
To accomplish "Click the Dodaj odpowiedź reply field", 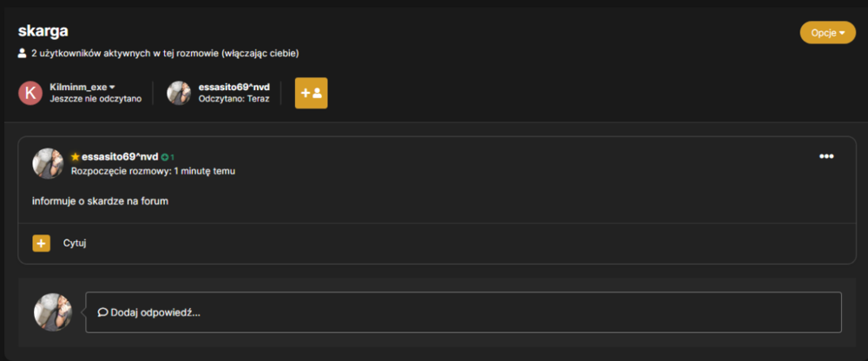I will 464,312.
